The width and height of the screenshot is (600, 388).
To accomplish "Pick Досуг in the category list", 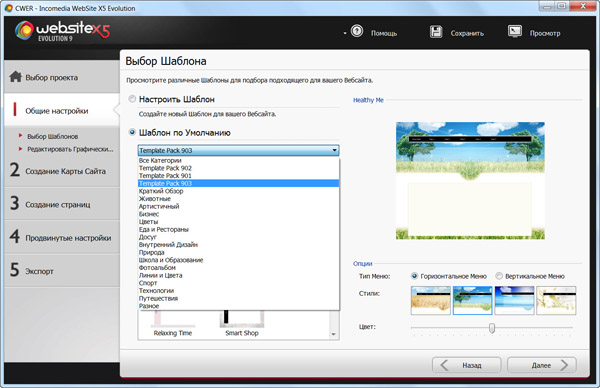I will pos(238,237).
